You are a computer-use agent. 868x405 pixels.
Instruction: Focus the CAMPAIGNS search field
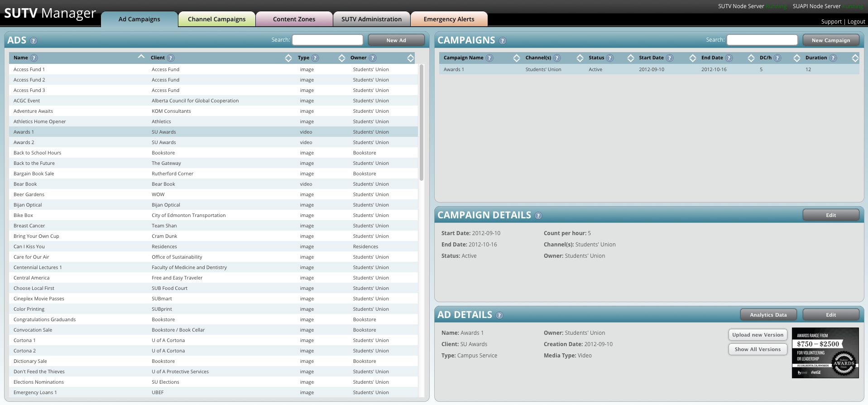(x=762, y=40)
